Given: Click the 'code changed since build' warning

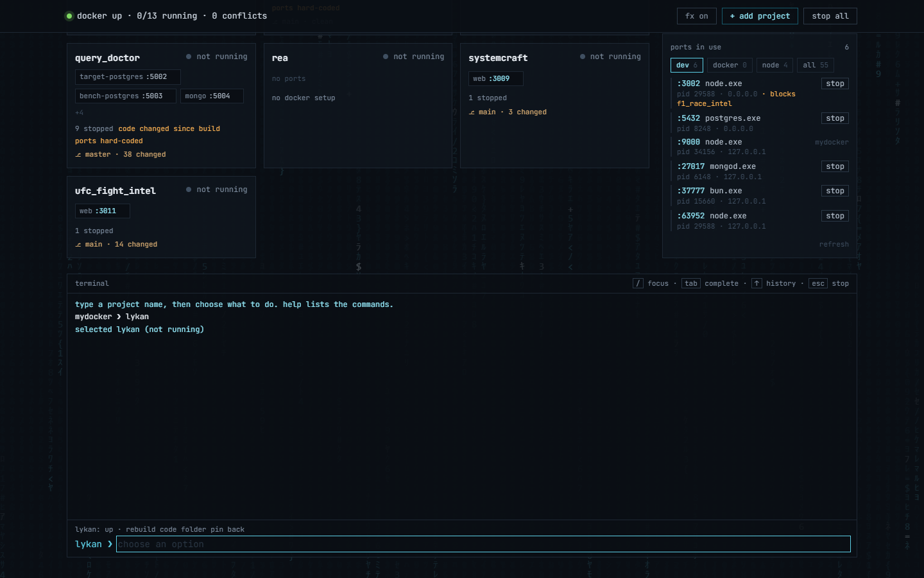Looking at the screenshot, I should pos(169,128).
